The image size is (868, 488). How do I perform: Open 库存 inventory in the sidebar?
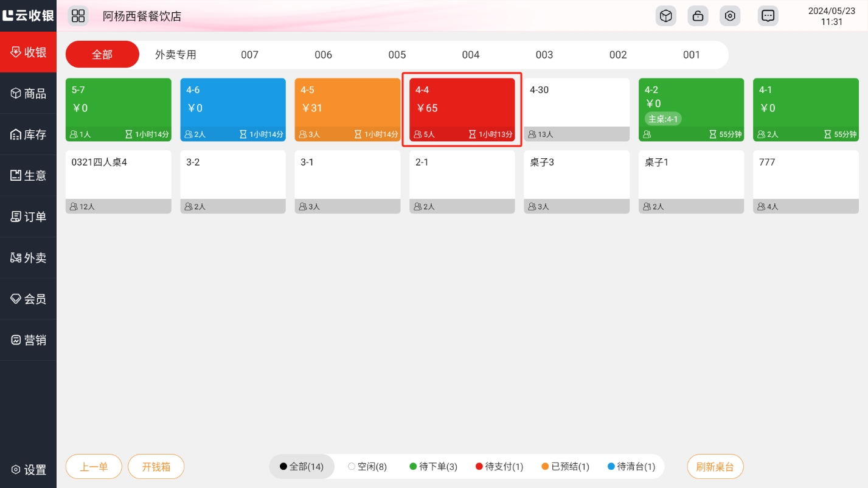(28, 134)
